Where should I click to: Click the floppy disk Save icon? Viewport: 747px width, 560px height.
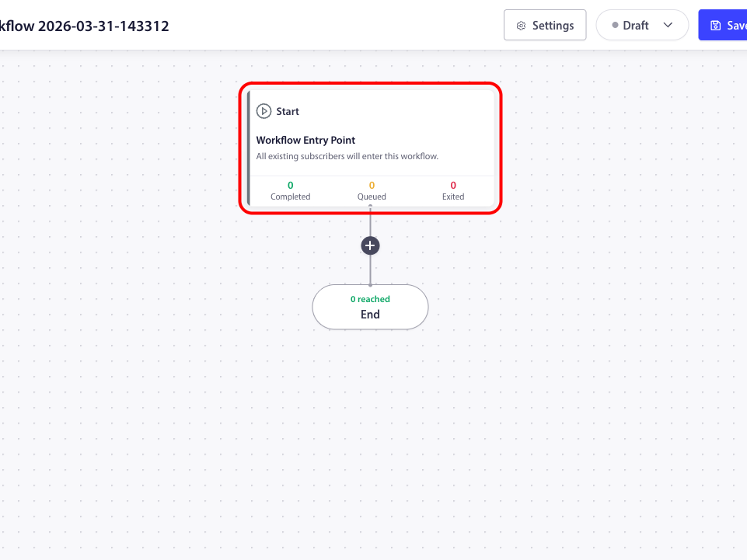[x=716, y=26]
